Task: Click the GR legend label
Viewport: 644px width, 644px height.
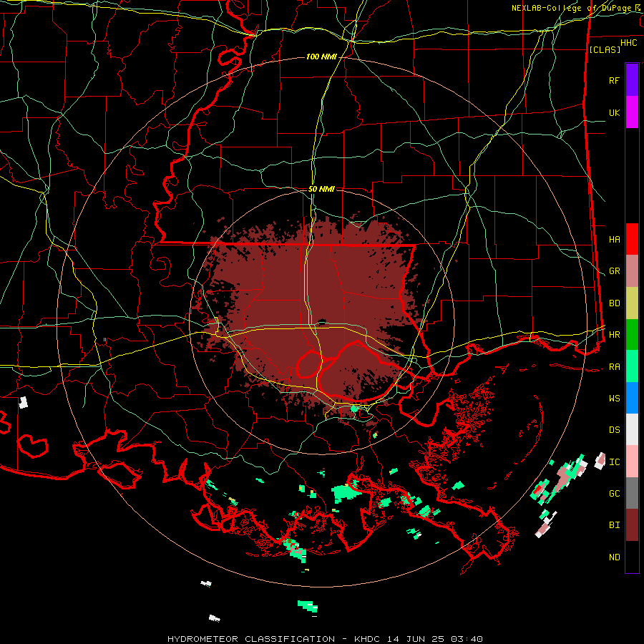Action: [x=614, y=271]
